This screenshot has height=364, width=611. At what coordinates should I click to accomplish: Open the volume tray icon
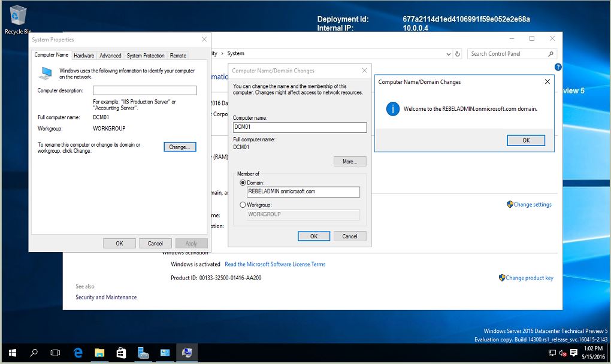point(562,353)
